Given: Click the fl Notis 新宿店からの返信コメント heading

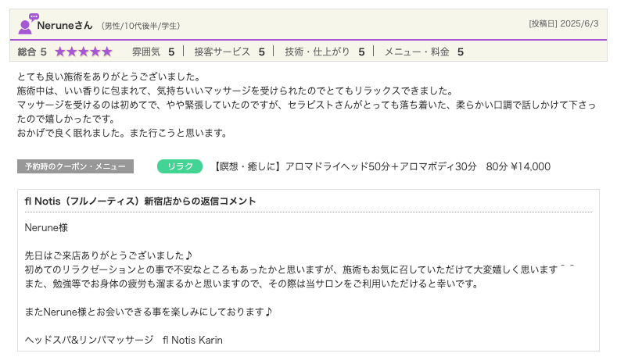Looking at the screenshot, I should [141, 202].
